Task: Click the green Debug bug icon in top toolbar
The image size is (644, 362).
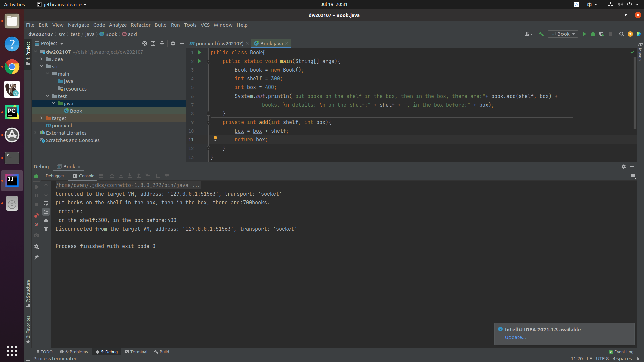Action: (593, 34)
